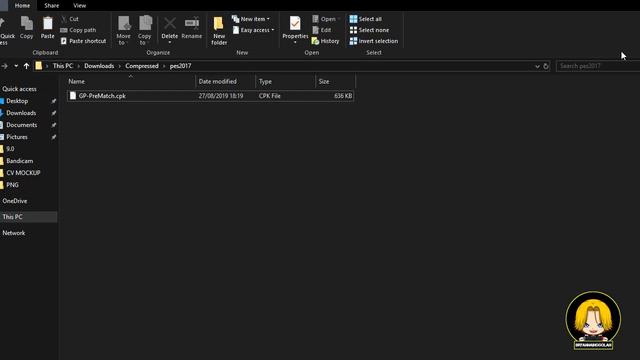This screenshot has height=360, width=640.
Task: Open the Easy access dropdown
Action: 253,30
